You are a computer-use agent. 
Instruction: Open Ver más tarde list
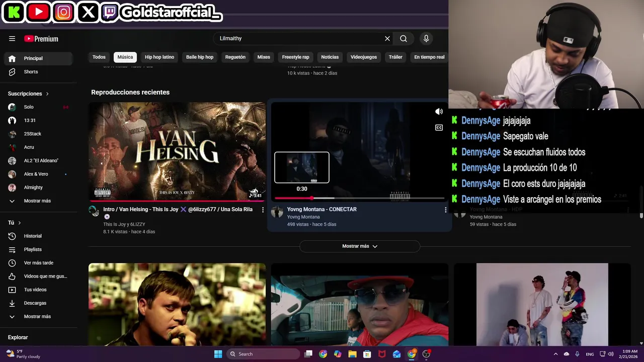[38, 263]
